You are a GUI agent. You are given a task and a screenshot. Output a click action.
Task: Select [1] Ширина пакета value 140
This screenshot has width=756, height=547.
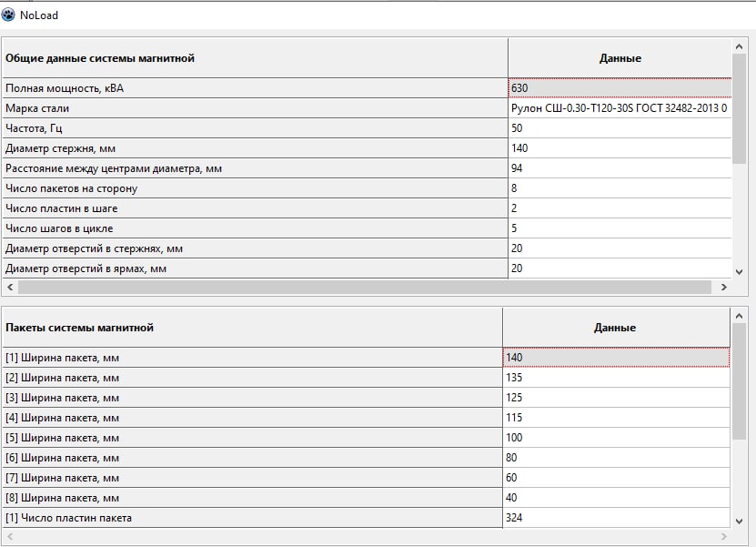coord(616,358)
